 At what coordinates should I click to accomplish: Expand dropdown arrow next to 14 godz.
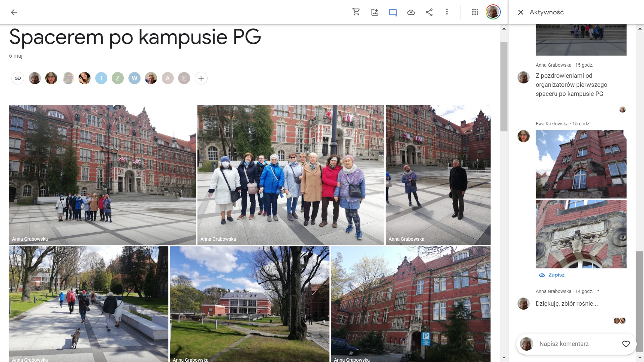tap(599, 291)
